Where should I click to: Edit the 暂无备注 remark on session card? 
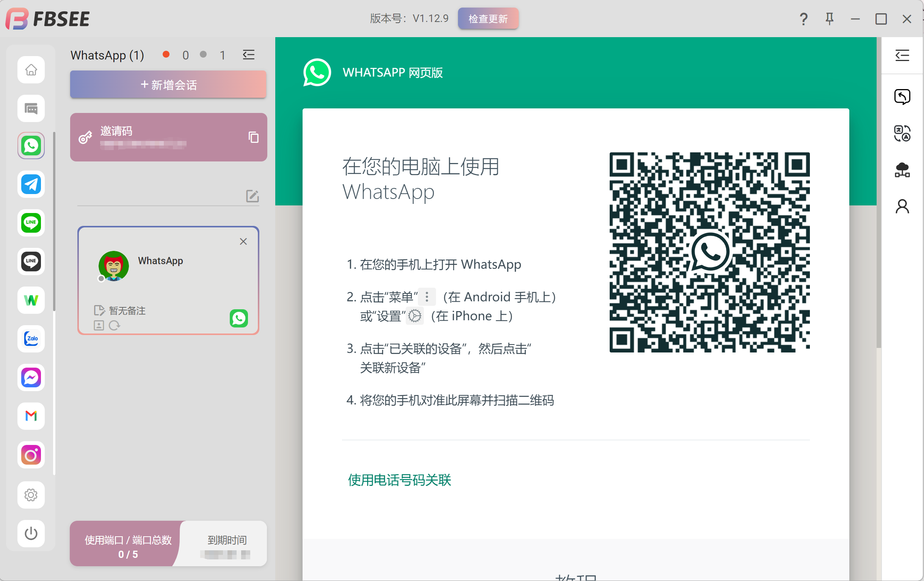pyautogui.click(x=120, y=311)
